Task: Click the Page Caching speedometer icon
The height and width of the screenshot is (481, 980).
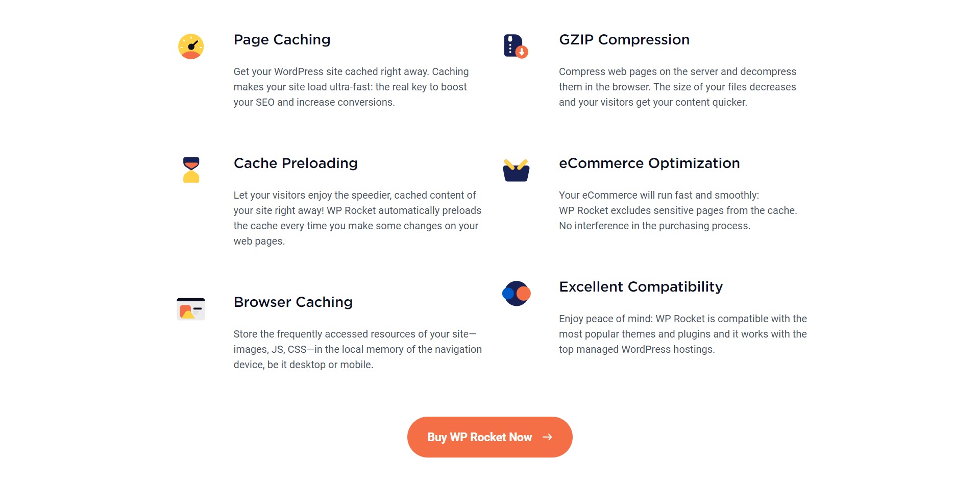Action: [191, 46]
